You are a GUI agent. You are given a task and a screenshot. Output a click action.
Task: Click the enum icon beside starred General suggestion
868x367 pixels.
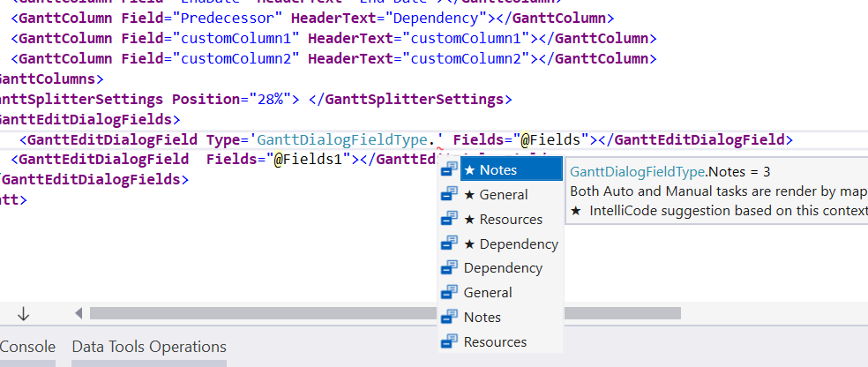[x=450, y=194]
